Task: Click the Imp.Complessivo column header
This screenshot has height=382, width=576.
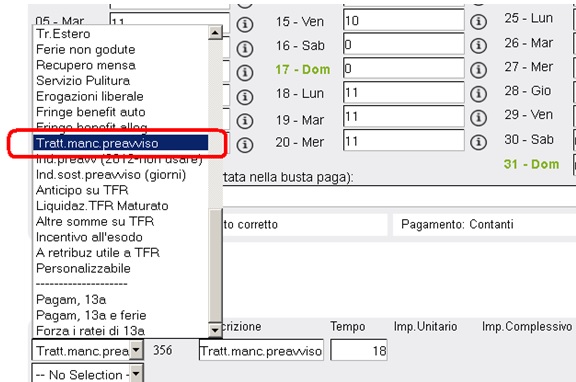Action: coord(527,326)
